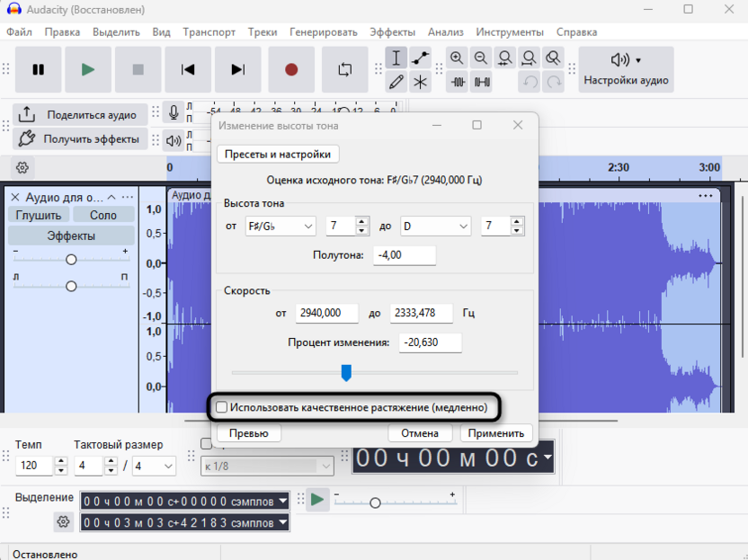Screen dimensions: 748x560
Task: Click the Undo arrow icon
Action: pos(530,82)
